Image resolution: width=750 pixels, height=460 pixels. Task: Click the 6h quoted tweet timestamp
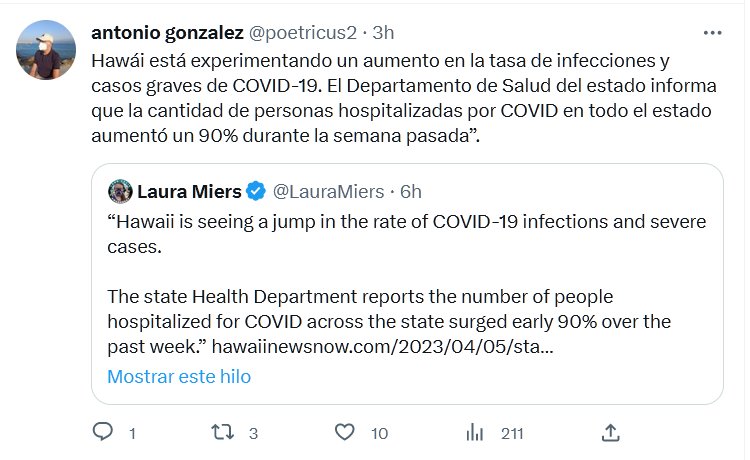410,191
